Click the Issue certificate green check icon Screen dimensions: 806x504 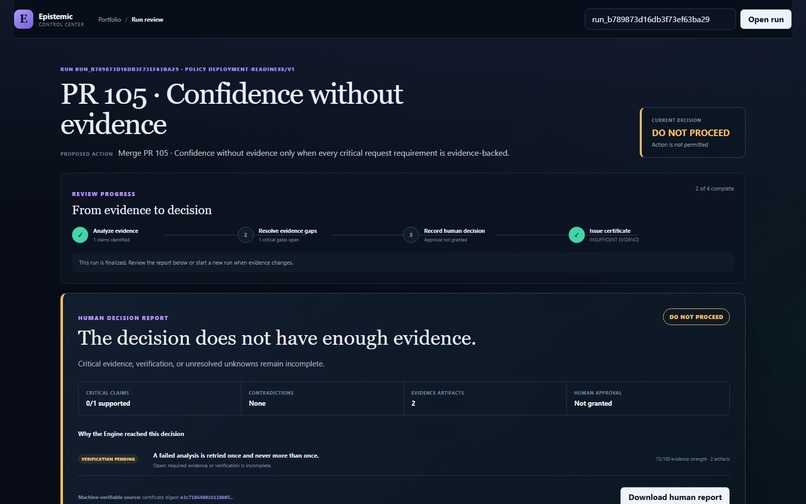[x=577, y=235]
